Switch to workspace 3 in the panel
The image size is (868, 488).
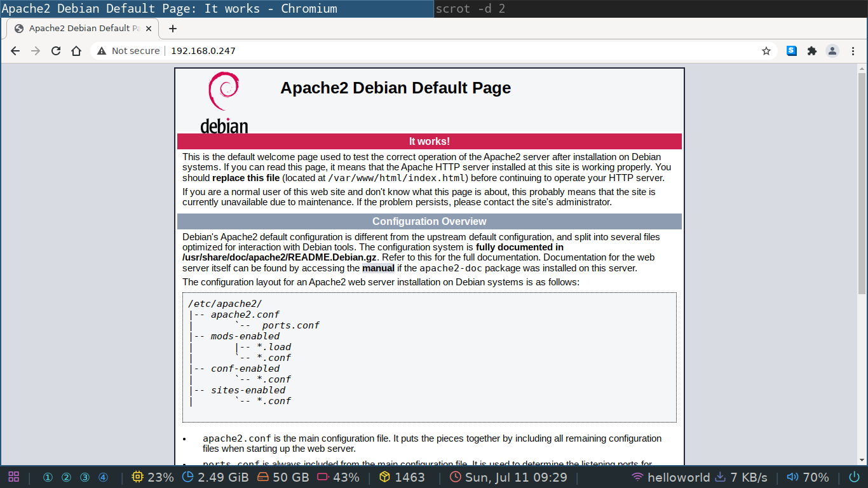[85, 477]
